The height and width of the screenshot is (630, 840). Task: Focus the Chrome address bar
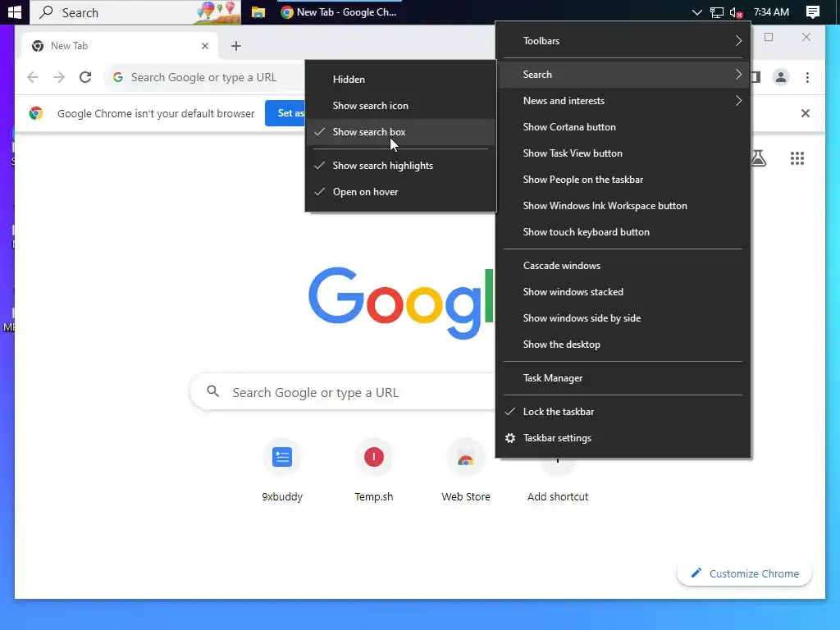(206, 77)
